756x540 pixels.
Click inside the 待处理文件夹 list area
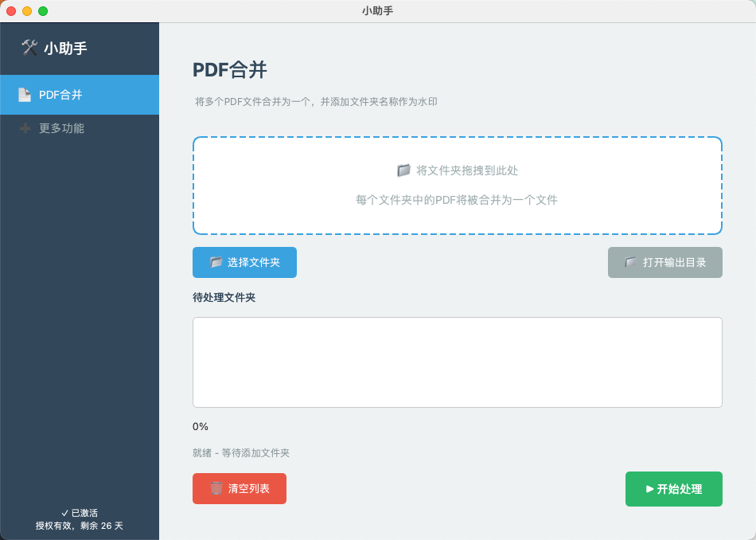pyautogui.click(x=458, y=362)
